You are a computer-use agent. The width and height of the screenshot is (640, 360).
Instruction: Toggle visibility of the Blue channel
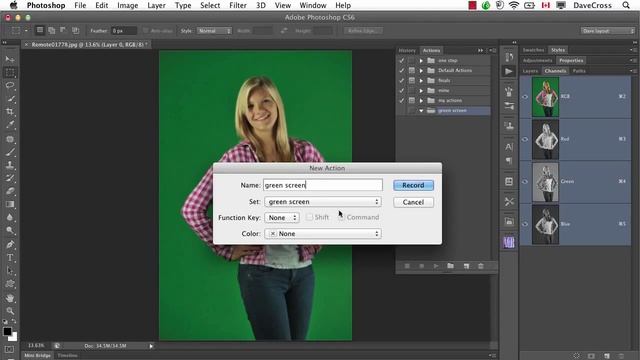525,224
